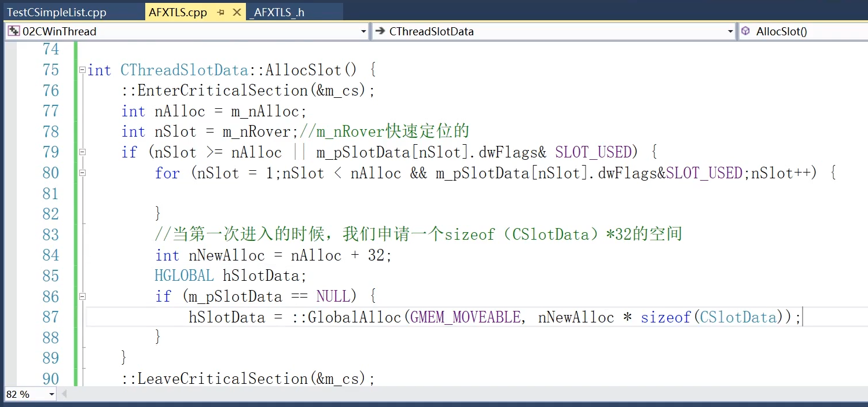Click NULL on line 86

[x=333, y=296]
